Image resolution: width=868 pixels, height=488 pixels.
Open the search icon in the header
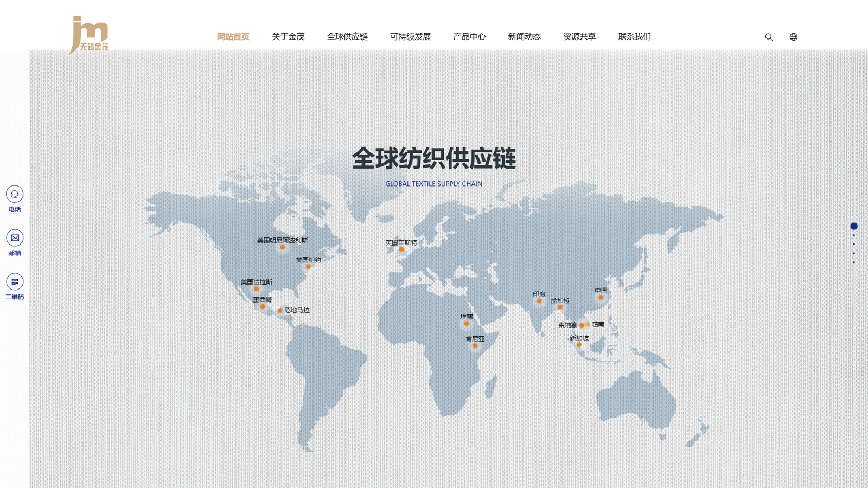click(768, 36)
